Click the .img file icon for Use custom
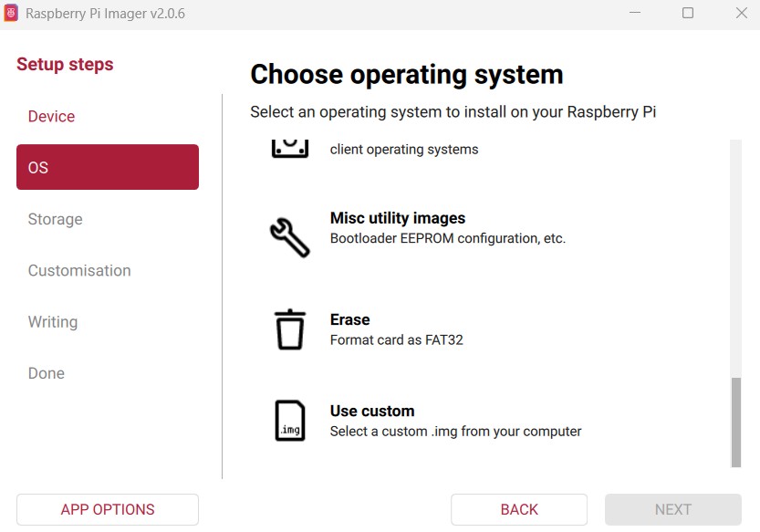This screenshot has height=532, width=760. [x=290, y=421]
